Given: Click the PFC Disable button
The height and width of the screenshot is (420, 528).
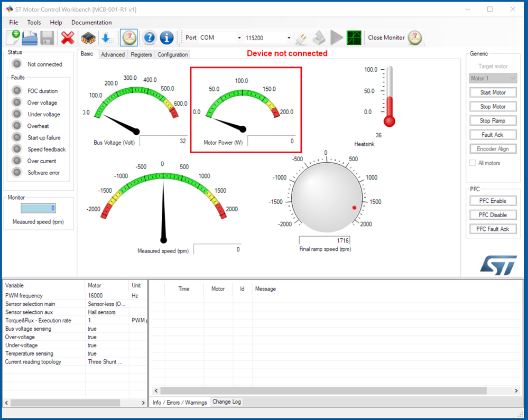Looking at the screenshot, I should pos(493,215).
